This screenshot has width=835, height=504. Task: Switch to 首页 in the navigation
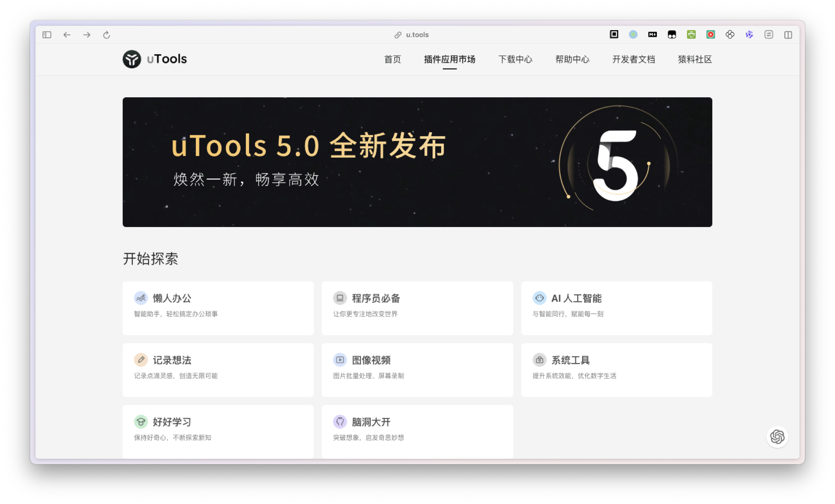[392, 59]
